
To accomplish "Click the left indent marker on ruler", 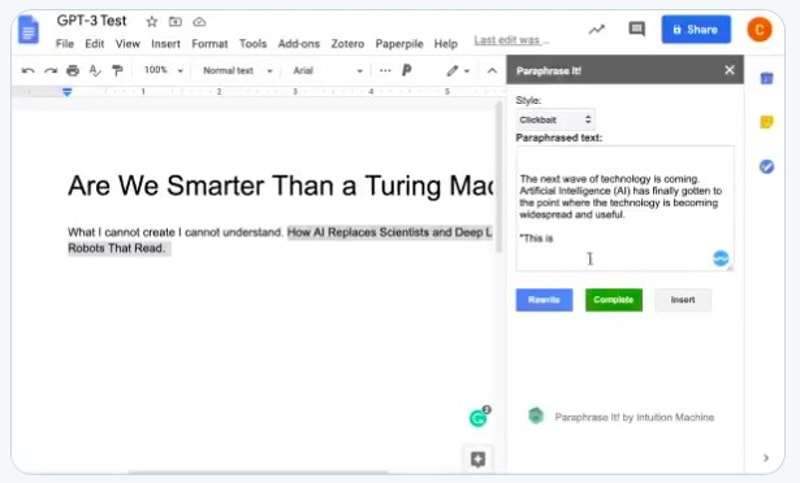I will pos(67,92).
